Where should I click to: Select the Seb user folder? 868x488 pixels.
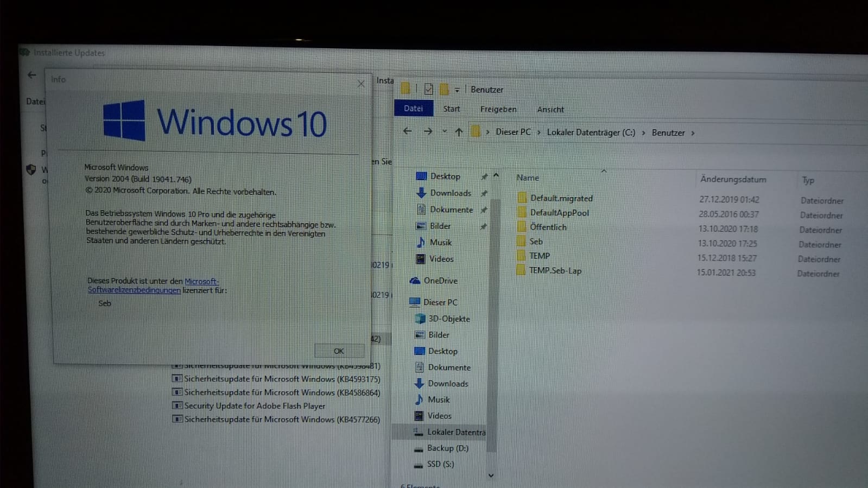click(x=536, y=242)
